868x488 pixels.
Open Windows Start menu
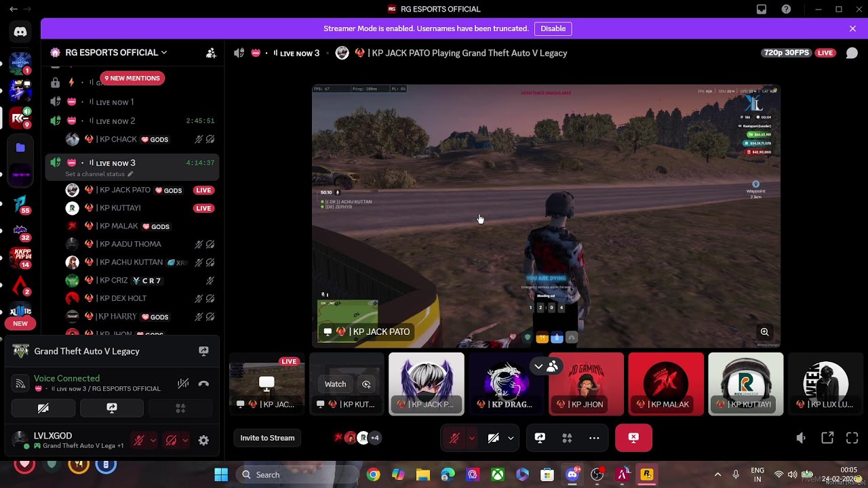[221, 474]
